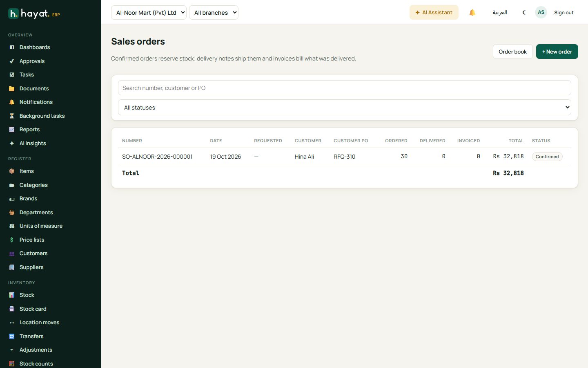Focus the Search number, customer or PO field
This screenshot has height=368, width=588.
[x=345, y=88]
